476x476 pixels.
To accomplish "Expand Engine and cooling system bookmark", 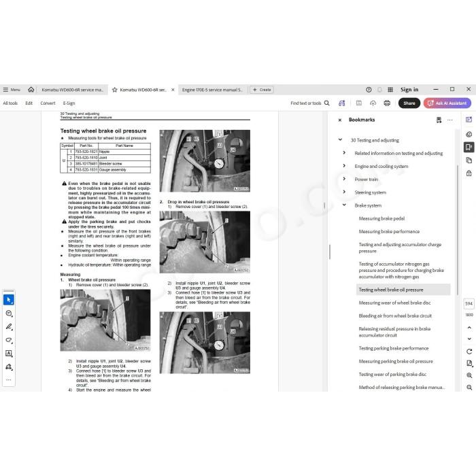I will click(344, 166).
